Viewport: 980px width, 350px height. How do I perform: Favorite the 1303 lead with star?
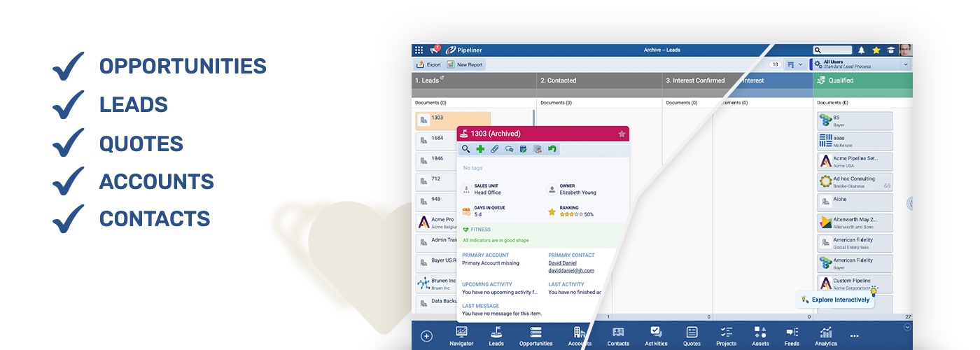click(622, 134)
